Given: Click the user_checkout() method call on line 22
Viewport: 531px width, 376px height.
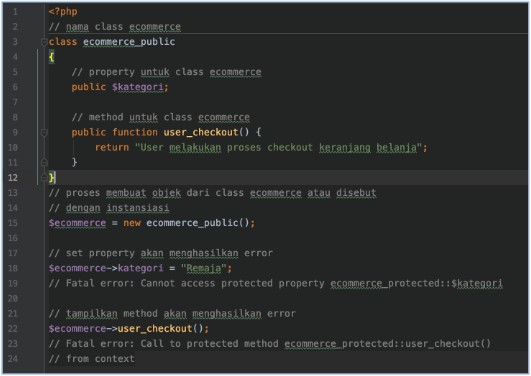Looking at the screenshot, I should (x=161, y=329).
